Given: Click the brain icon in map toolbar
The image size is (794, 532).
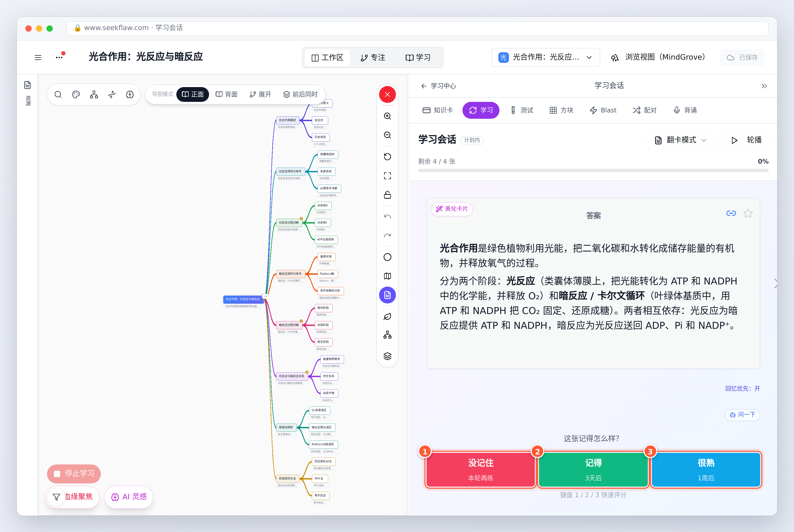Looking at the screenshot, I should [130, 94].
